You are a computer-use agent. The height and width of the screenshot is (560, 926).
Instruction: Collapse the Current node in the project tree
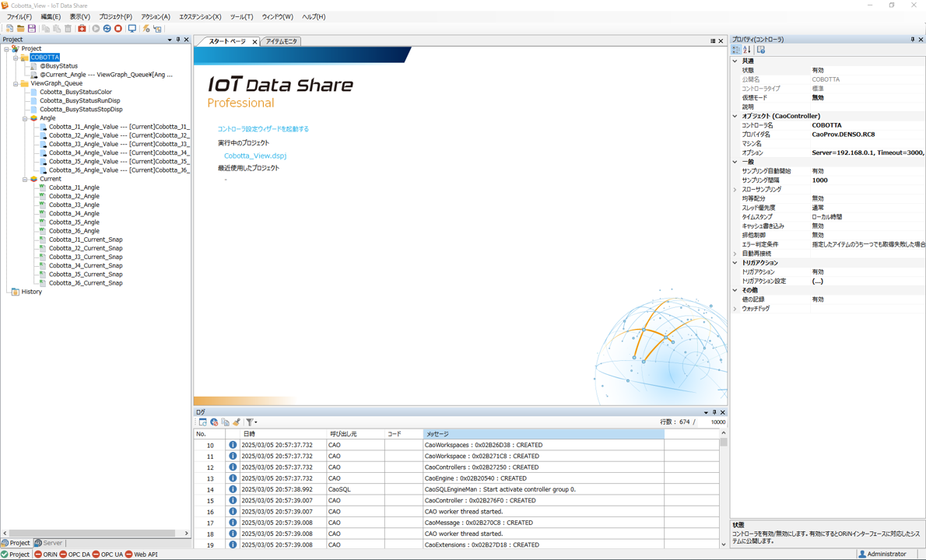tap(26, 178)
